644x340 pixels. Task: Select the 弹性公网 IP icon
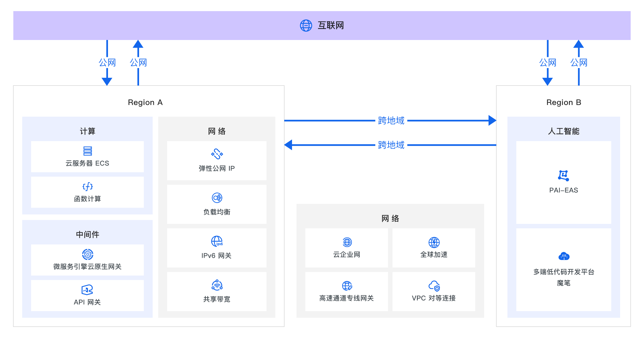[217, 154]
